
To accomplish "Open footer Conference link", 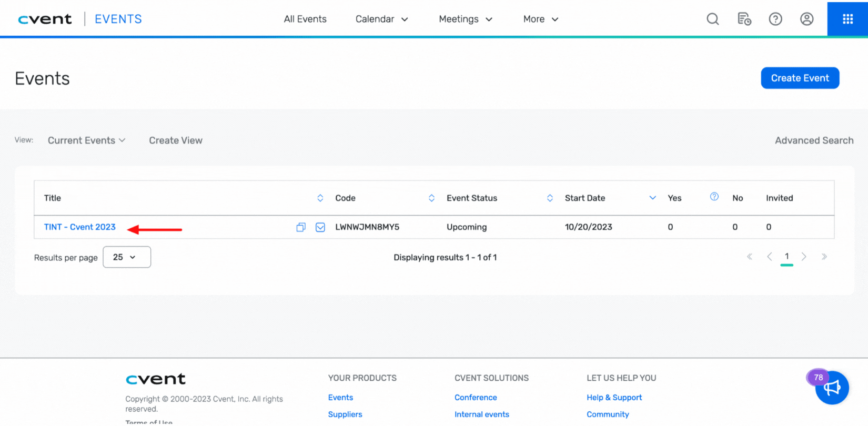I will (x=476, y=398).
